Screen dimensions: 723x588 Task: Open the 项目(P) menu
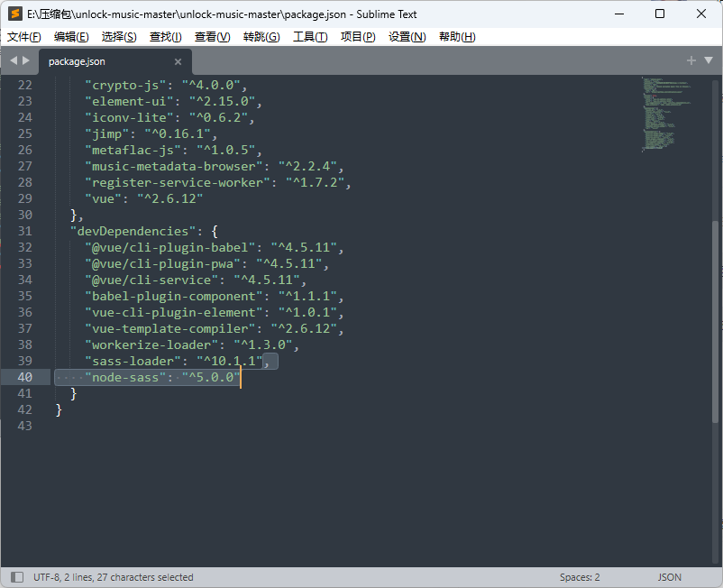click(358, 37)
